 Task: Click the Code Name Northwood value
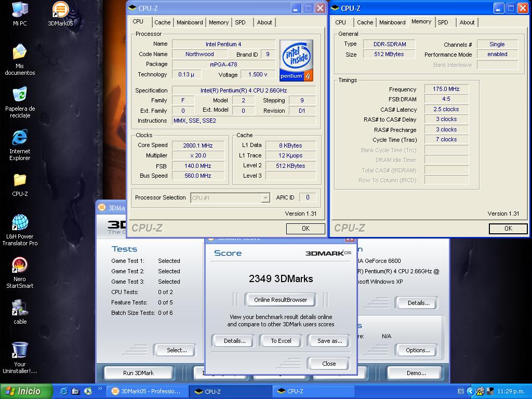(199, 54)
